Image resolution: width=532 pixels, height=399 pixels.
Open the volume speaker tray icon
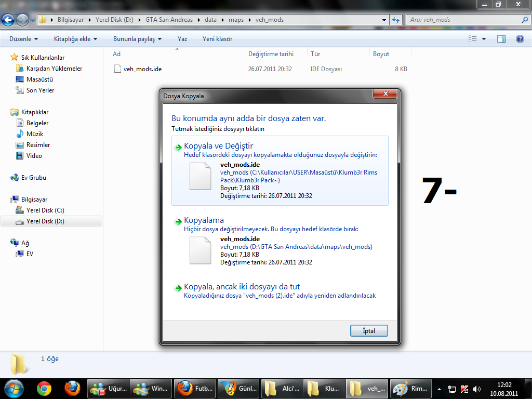(x=477, y=389)
